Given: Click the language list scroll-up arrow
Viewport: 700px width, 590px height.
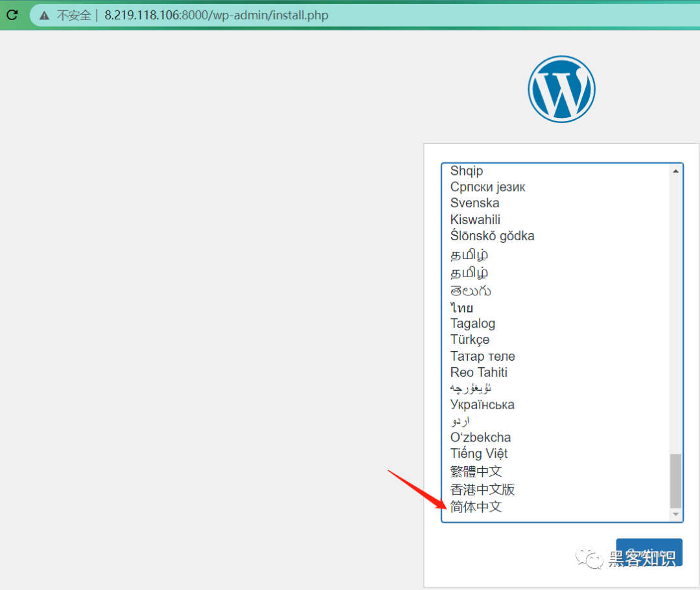Looking at the screenshot, I should coord(675,171).
